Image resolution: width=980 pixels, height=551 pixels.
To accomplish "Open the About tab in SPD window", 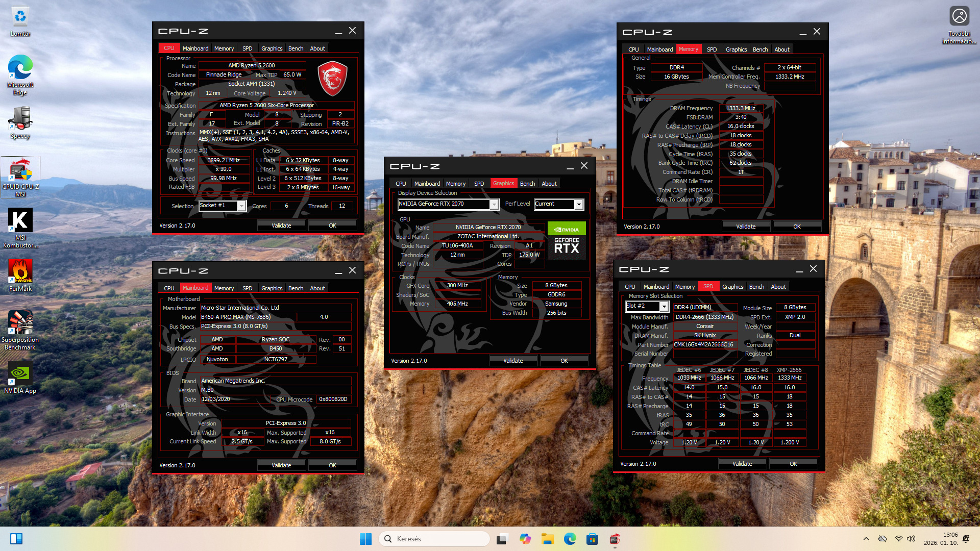I will coord(778,287).
